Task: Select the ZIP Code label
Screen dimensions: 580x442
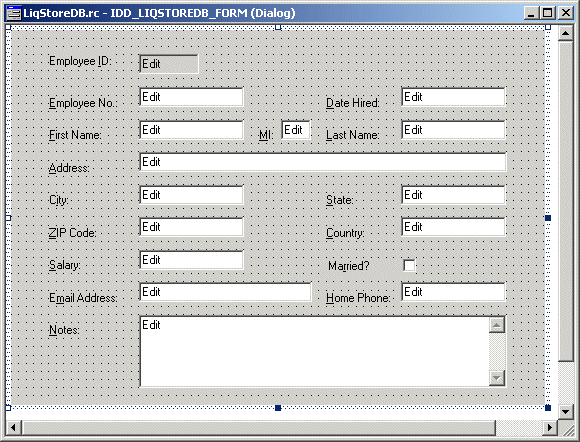Action: tap(72, 233)
